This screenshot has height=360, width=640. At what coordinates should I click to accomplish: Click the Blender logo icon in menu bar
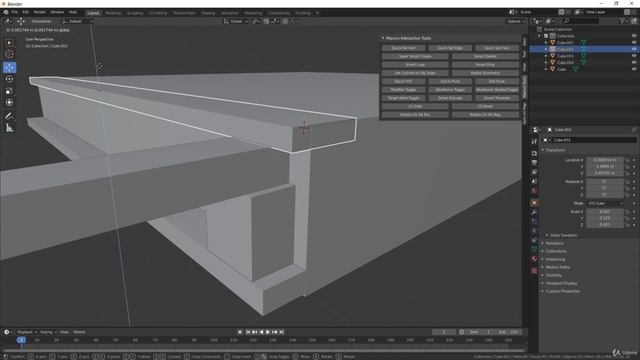pyautogui.click(x=6, y=12)
